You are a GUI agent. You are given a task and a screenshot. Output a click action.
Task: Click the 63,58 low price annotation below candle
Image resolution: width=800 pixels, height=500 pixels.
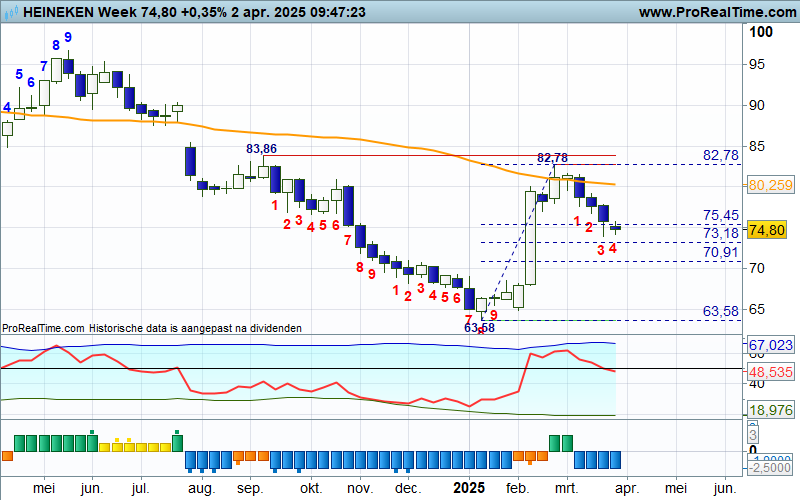(x=479, y=327)
